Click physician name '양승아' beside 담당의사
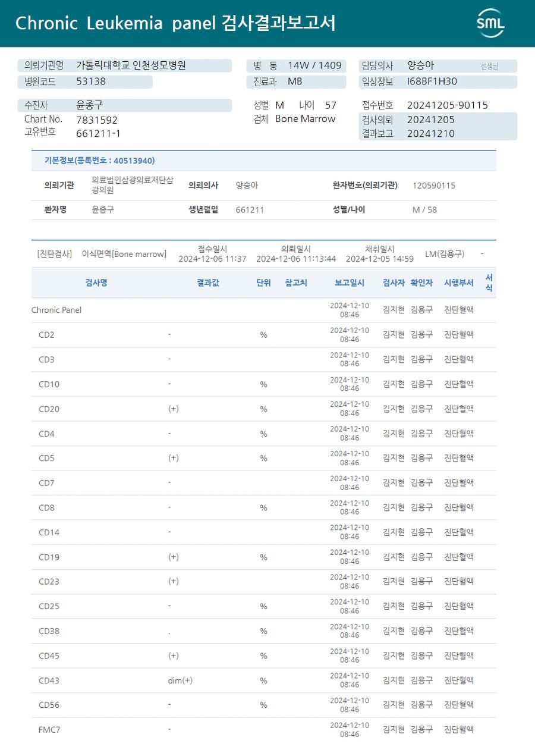This screenshot has width=535, height=756. pos(420,65)
